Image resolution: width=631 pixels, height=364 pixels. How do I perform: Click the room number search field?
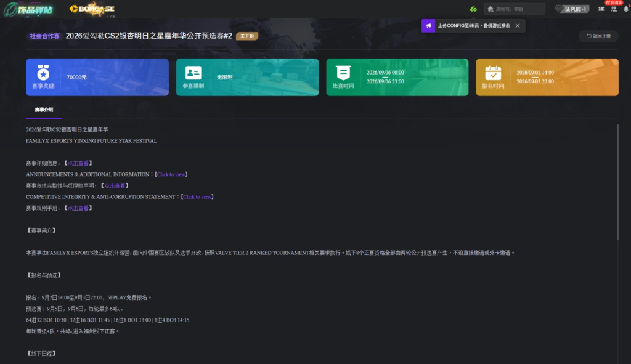point(515,9)
